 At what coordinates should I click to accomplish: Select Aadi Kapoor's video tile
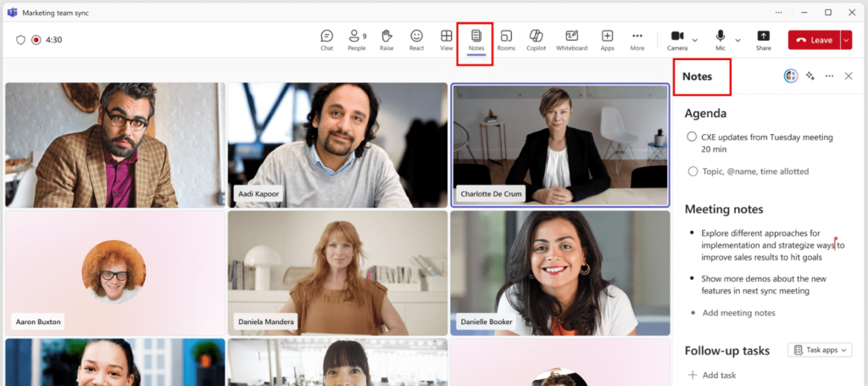pyautogui.click(x=337, y=145)
